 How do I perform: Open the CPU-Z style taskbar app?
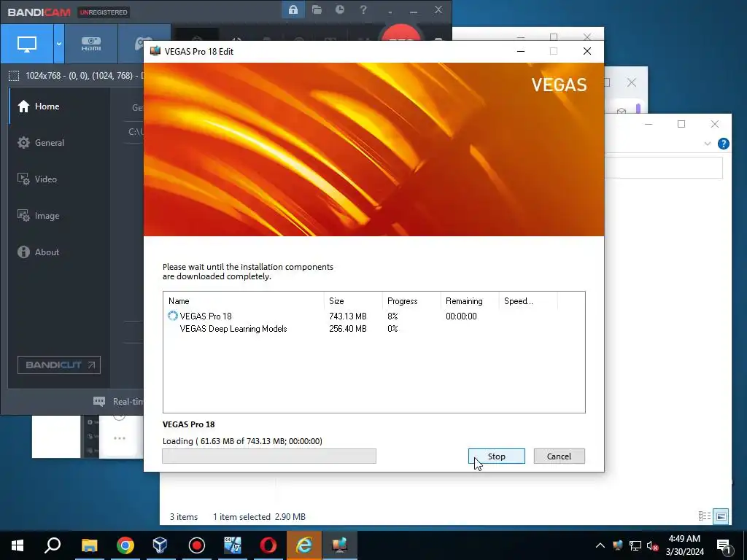[233, 545]
